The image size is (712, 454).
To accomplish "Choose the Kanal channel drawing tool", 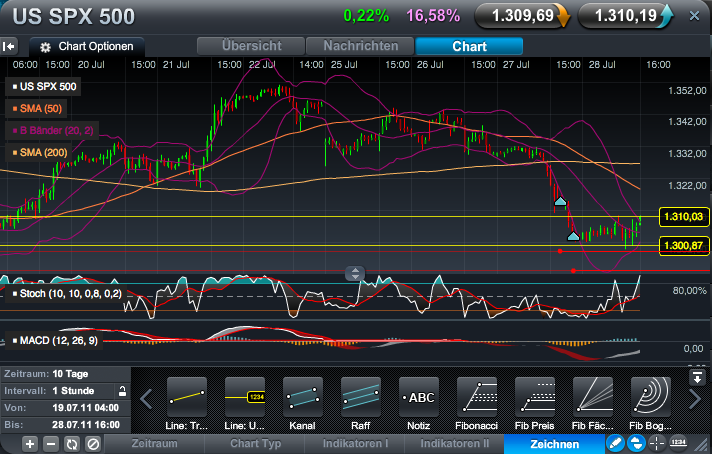I will pos(303,397).
